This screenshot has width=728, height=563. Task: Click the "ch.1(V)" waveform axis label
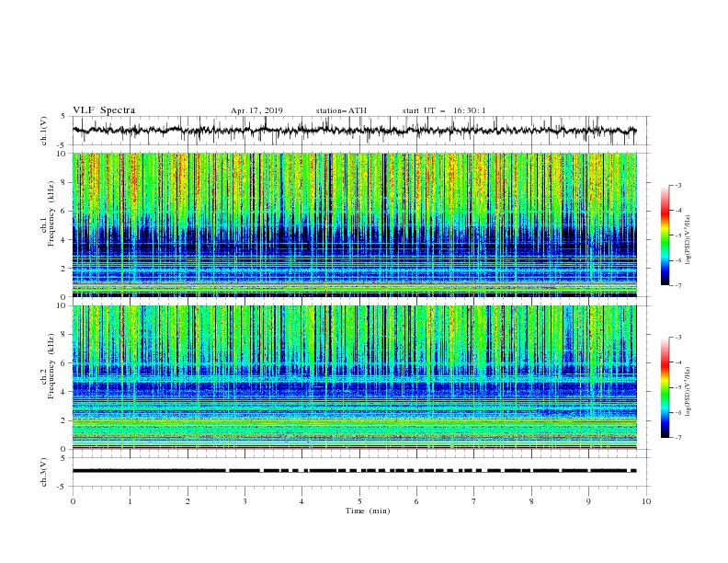[x=44, y=131]
